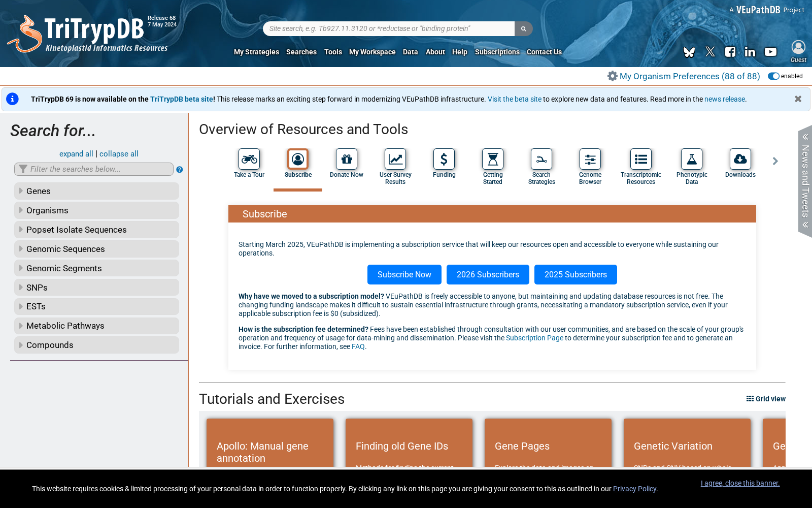Click the Take a Tour bicycle icon

click(x=249, y=159)
